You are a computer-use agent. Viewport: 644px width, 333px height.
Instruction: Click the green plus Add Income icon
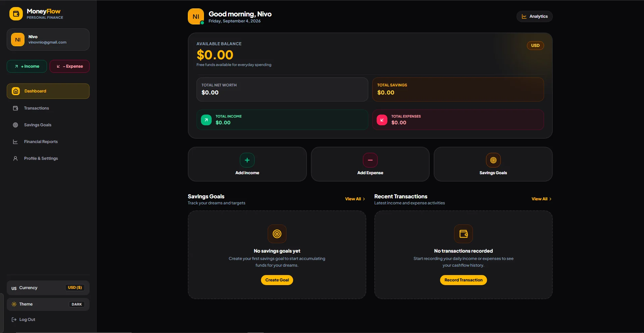247,160
